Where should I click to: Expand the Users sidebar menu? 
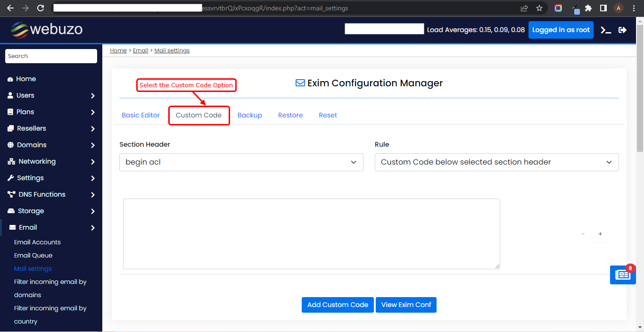[51, 95]
